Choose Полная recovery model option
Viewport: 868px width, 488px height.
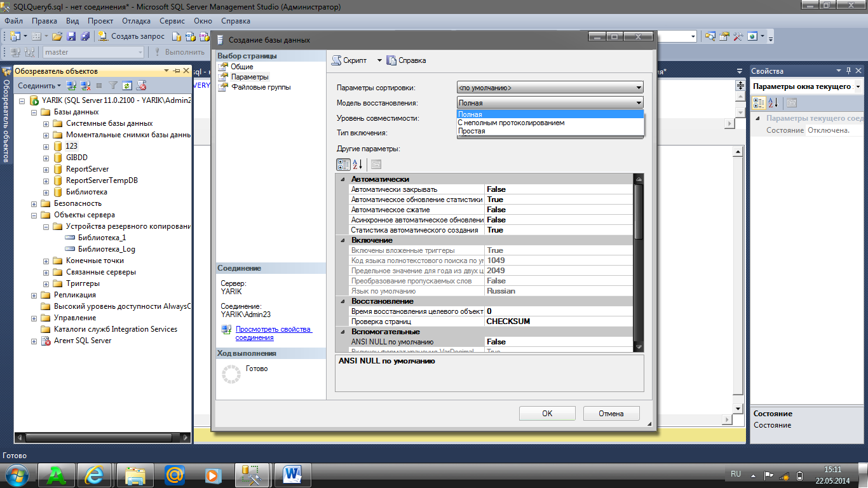tap(550, 114)
